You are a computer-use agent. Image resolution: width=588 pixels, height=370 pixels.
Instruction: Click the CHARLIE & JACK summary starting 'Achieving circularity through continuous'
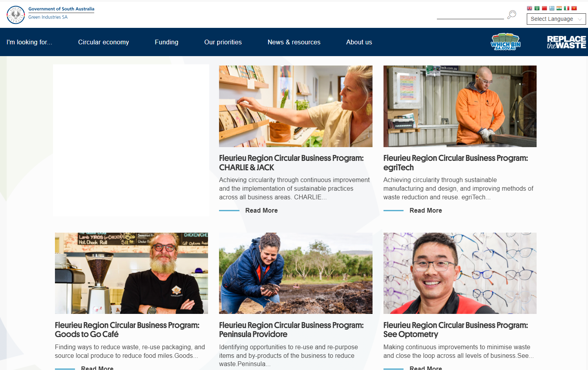(294, 188)
